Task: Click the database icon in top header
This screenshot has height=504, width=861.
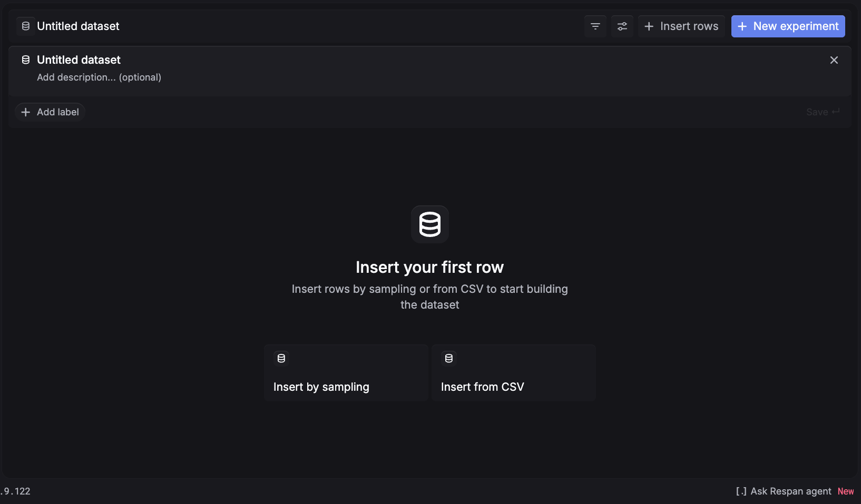Action: coord(25,26)
